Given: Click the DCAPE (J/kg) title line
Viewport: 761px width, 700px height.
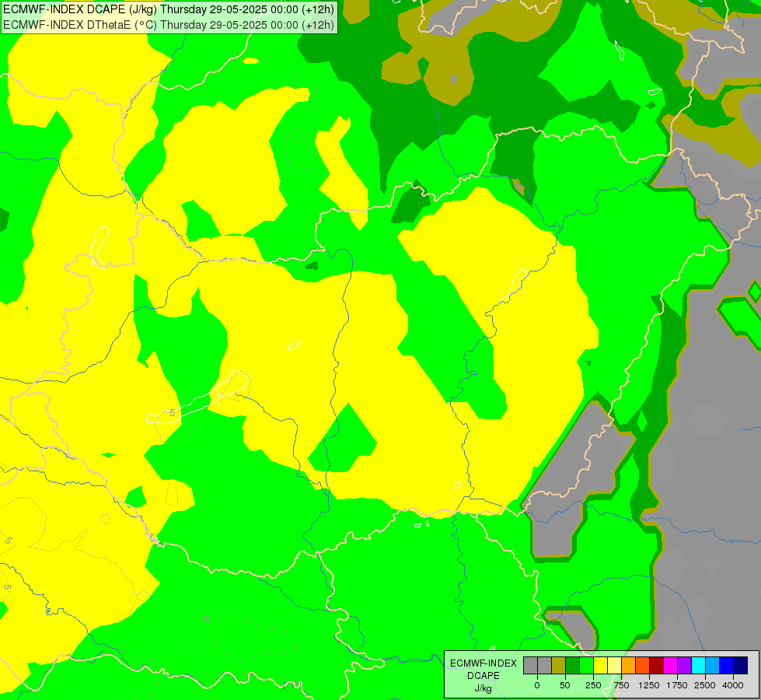Looking at the screenshot, I should [169, 9].
